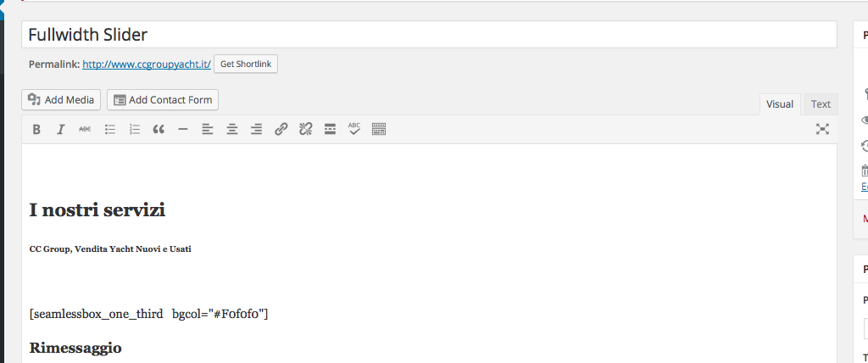
Task: Toggle bold formatting in editor toolbar
Action: coord(36,130)
